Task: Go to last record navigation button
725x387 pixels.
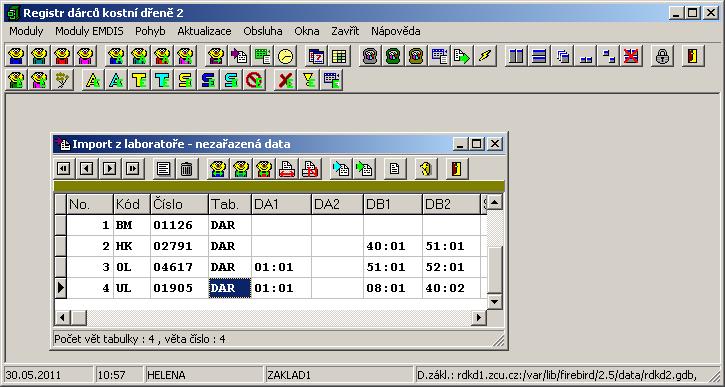Action: [133, 169]
